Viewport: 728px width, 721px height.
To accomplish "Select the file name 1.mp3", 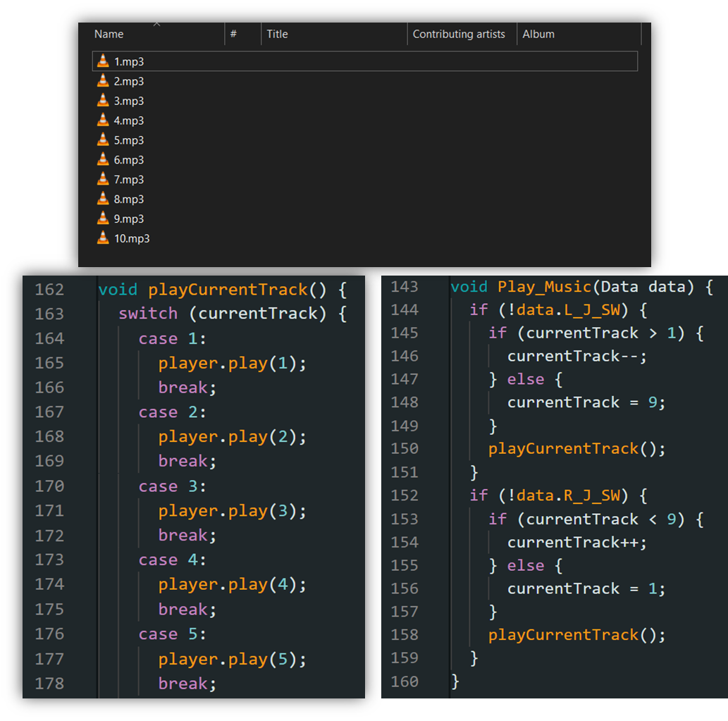I will (129, 62).
